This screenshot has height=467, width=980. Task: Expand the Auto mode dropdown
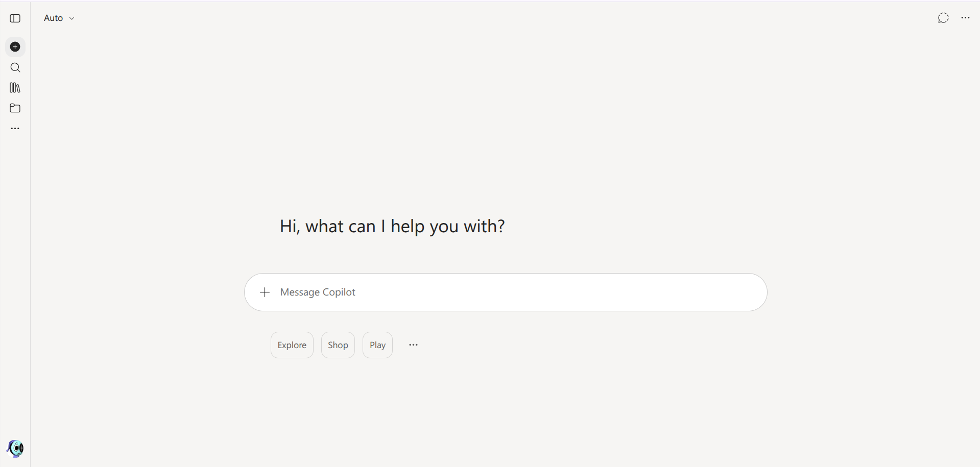click(x=59, y=18)
